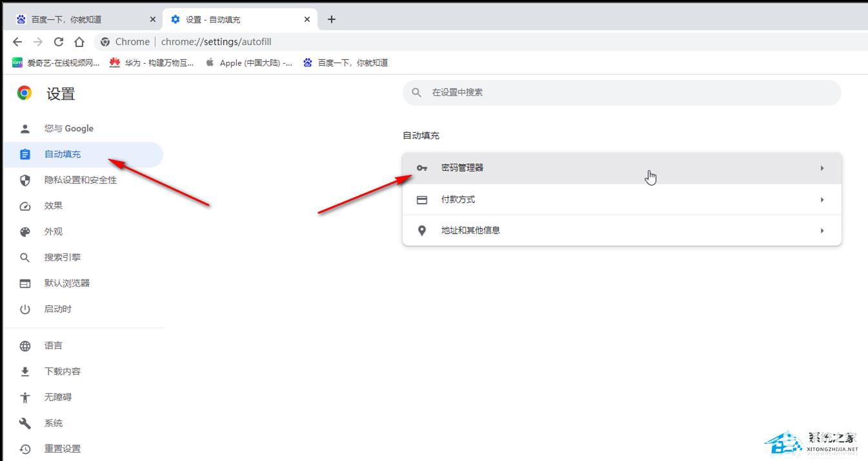Open 无障碍 settings section
Viewport: 868px width, 461px height.
(83, 398)
